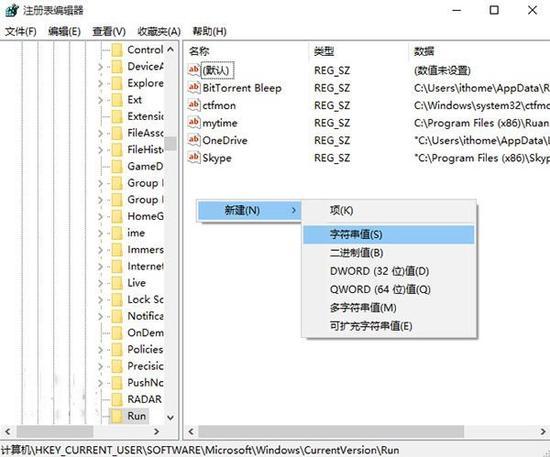Screen dimensions: 550x457
Task: Select the OneDrive value icon
Action: (x=194, y=140)
